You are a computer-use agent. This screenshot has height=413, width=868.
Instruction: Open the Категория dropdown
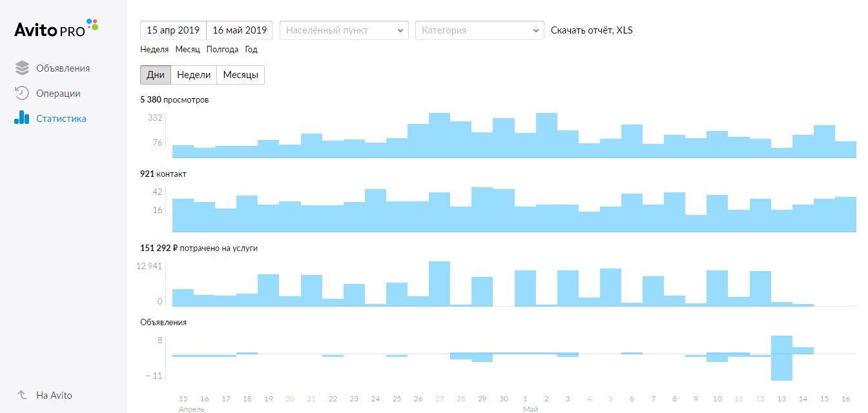pyautogui.click(x=480, y=30)
